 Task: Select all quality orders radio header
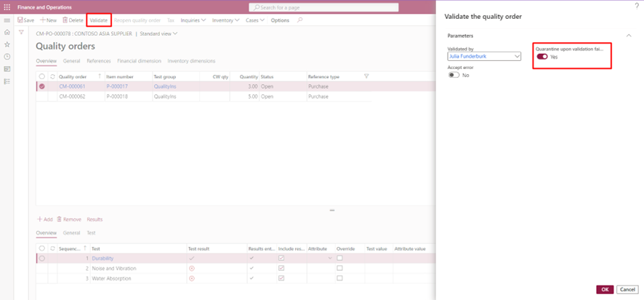point(42,77)
